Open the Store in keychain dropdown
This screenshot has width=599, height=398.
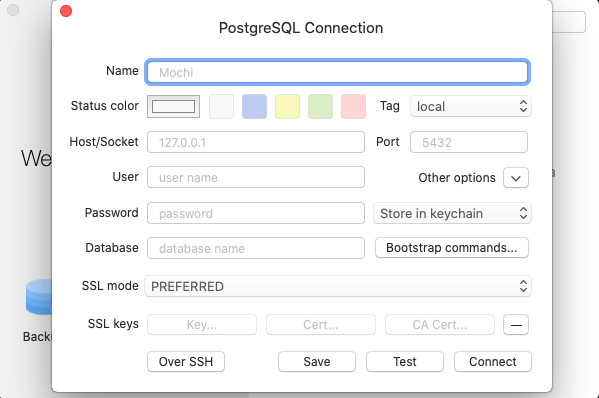point(452,213)
